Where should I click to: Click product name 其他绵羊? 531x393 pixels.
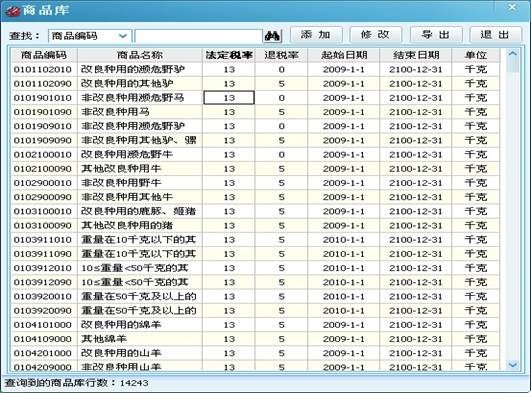[x=104, y=339]
